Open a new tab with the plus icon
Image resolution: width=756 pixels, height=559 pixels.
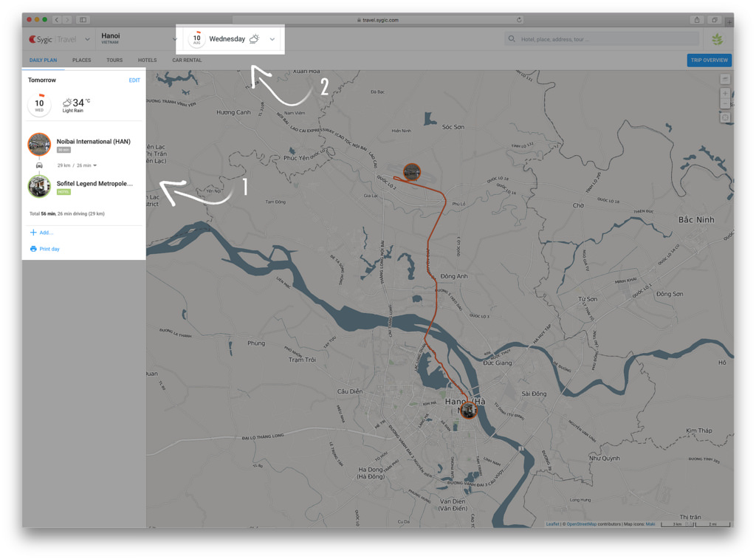[x=729, y=21]
